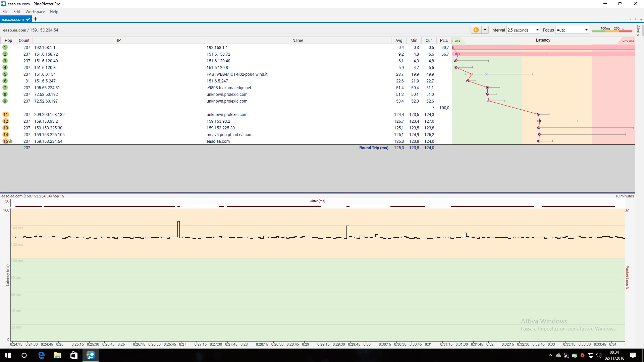Click the Jitter (ms) graph label
Image resolution: width=644 pixels, height=362 pixels.
point(318,201)
